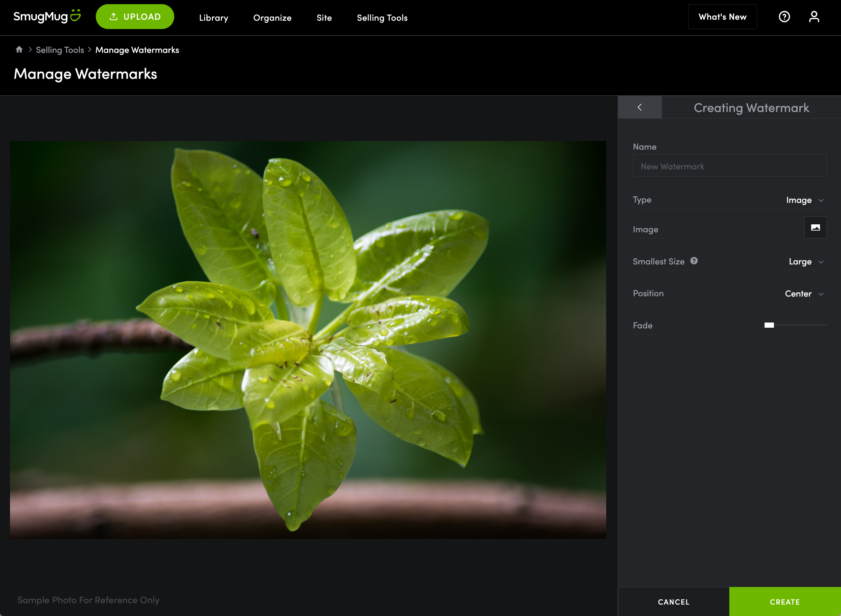This screenshot has height=616, width=841.
Task: Open the user account profile icon
Action: point(814,17)
